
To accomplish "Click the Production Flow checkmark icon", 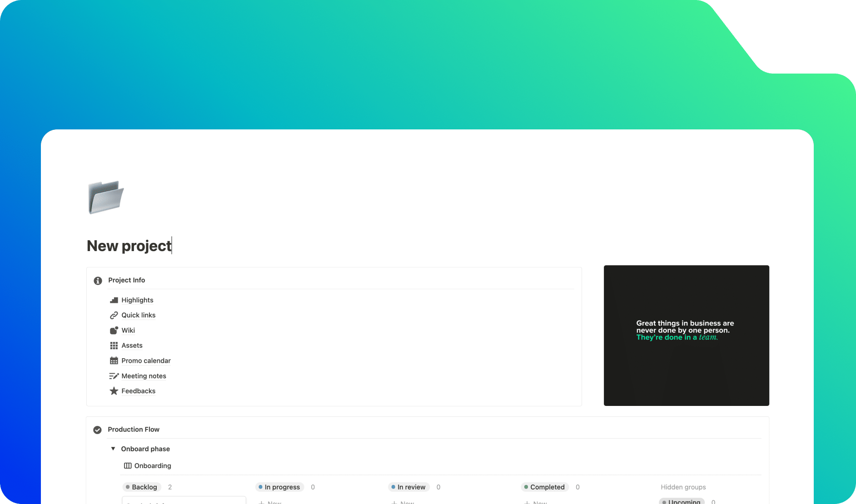I will pos(97,430).
